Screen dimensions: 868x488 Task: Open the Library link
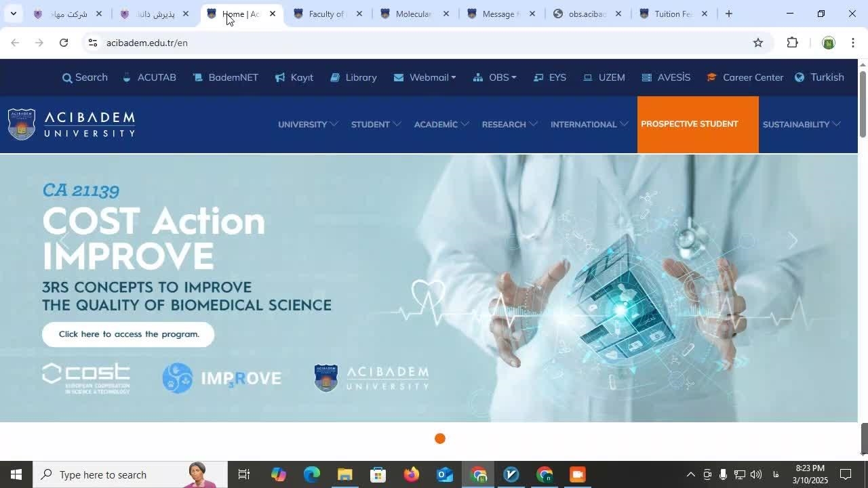click(353, 77)
